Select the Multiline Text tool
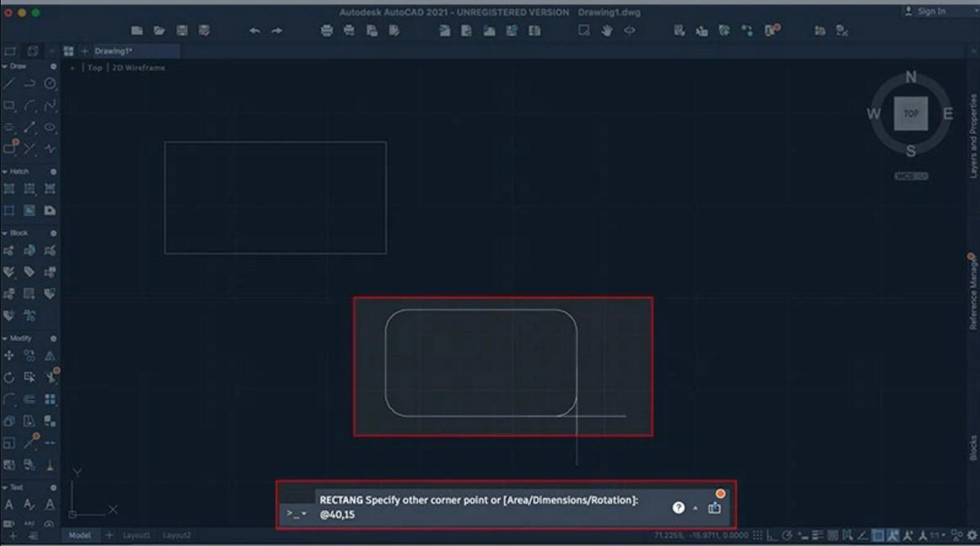 pyautogui.click(x=9, y=505)
